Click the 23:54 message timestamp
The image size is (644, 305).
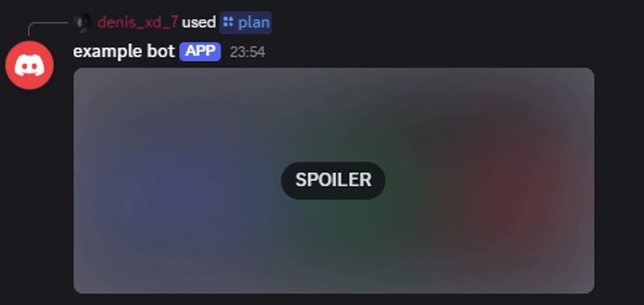[247, 52]
